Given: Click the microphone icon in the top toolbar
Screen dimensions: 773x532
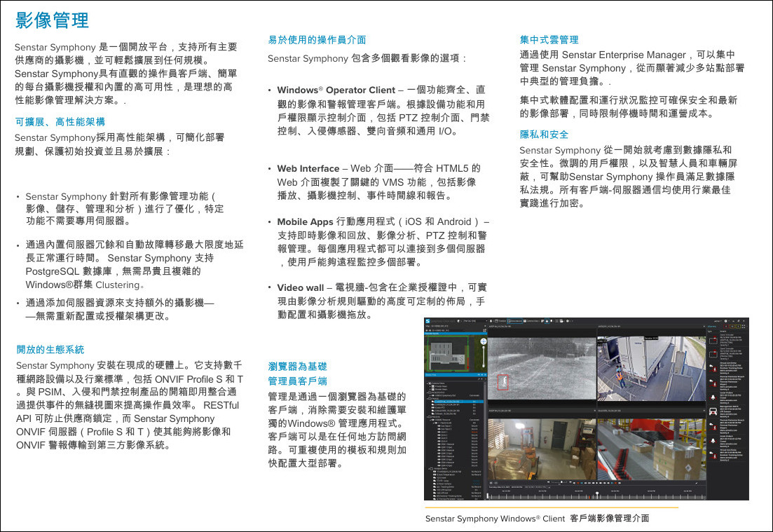Looking at the screenshot, I should (491, 321).
